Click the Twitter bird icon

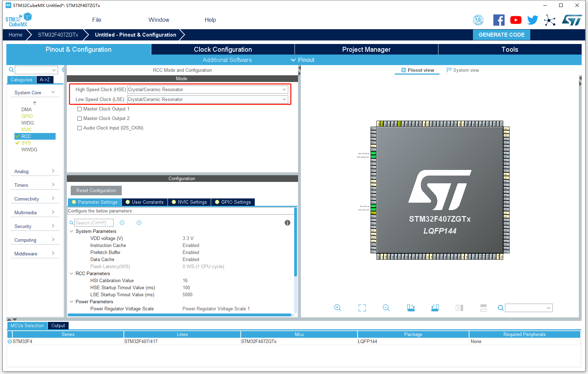coord(532,20)
